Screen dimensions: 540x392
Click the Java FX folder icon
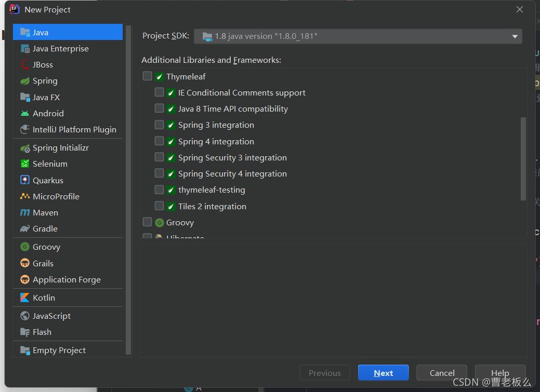25,98
